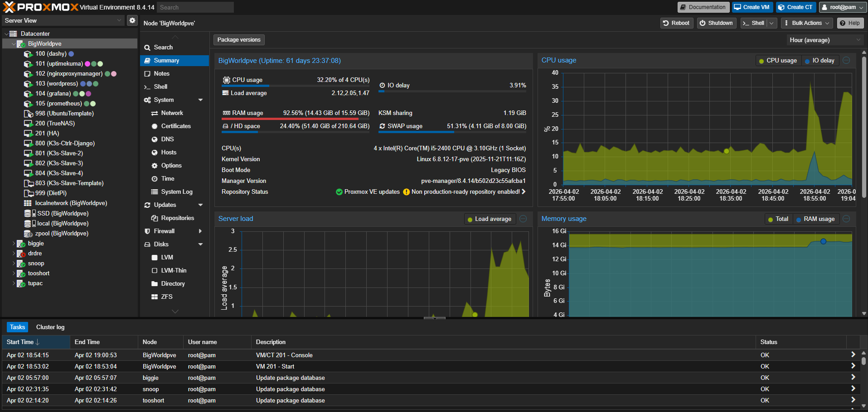Open Certificates panel icon
The height and width of the screenshot is (412, 868).
tap(155, 126)
